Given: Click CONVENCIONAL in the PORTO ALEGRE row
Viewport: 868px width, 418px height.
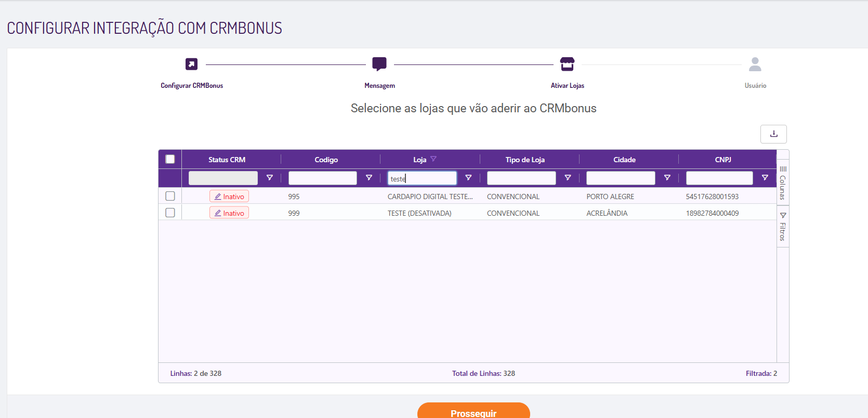Looking at the screenshot, I should (x=514, y=197).
